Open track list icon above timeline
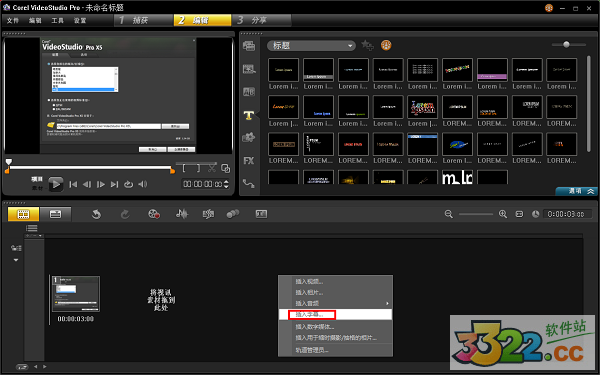 (x=32, y=228)
